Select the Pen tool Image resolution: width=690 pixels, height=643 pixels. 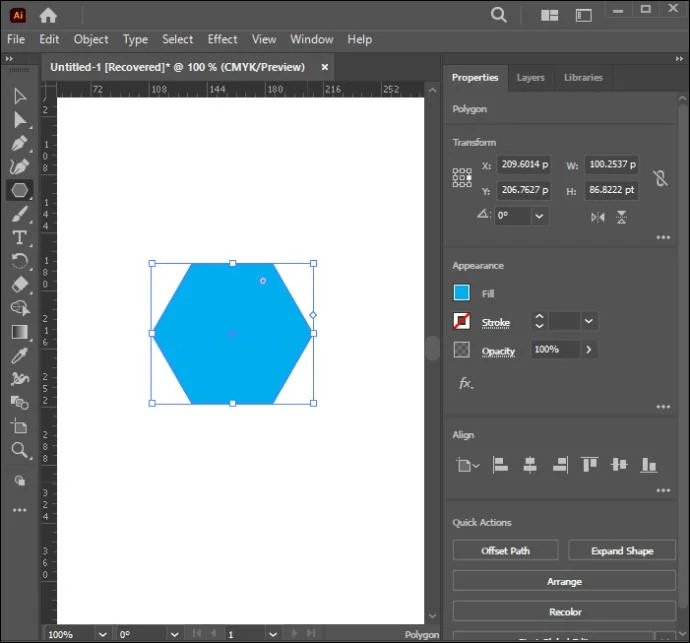tap(19, 143)
